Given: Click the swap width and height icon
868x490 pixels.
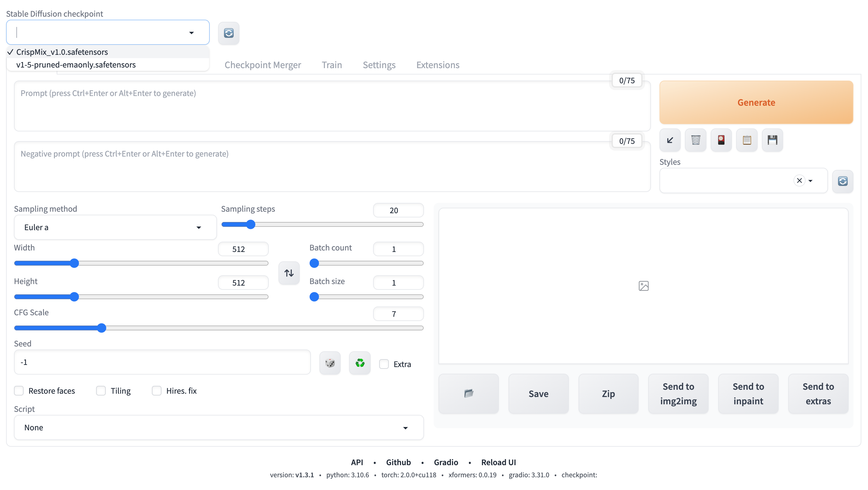Looking at the screenshot, I should [x=289, y=273].
